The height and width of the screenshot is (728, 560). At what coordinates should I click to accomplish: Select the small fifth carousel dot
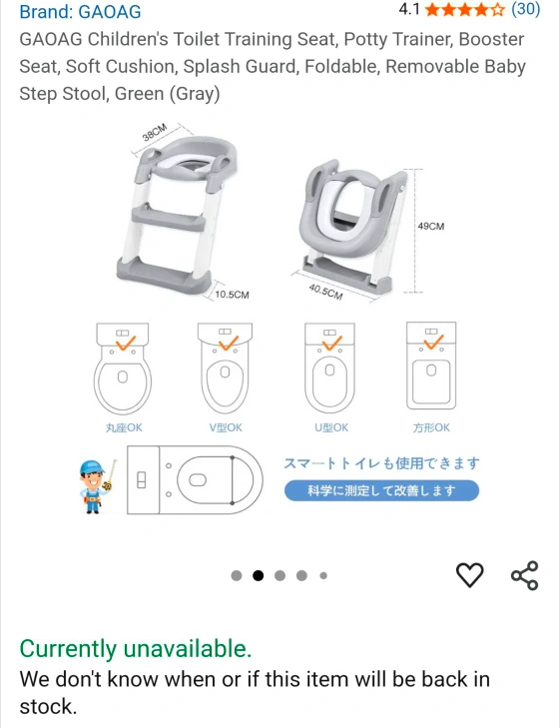pos(323,576)
